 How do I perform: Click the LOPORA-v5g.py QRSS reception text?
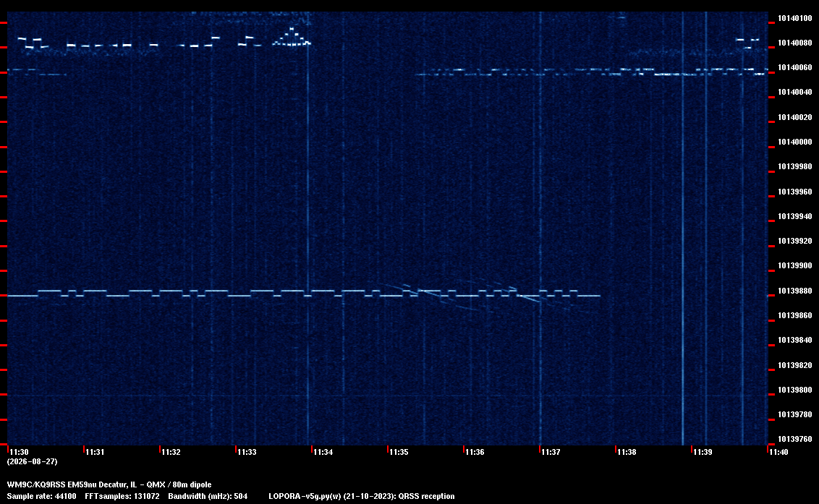point(362,496)
